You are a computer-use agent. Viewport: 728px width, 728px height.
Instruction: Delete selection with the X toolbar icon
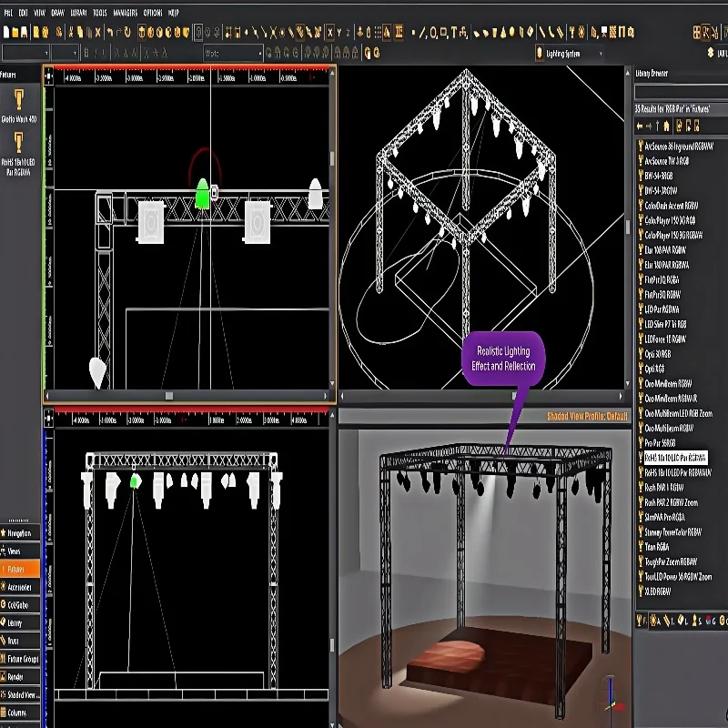(98, 32)
